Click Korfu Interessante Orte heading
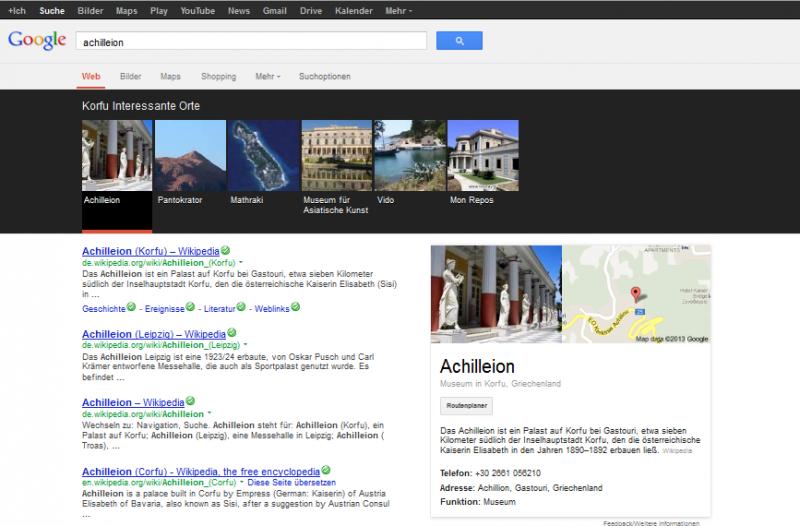 click(141, 106)
